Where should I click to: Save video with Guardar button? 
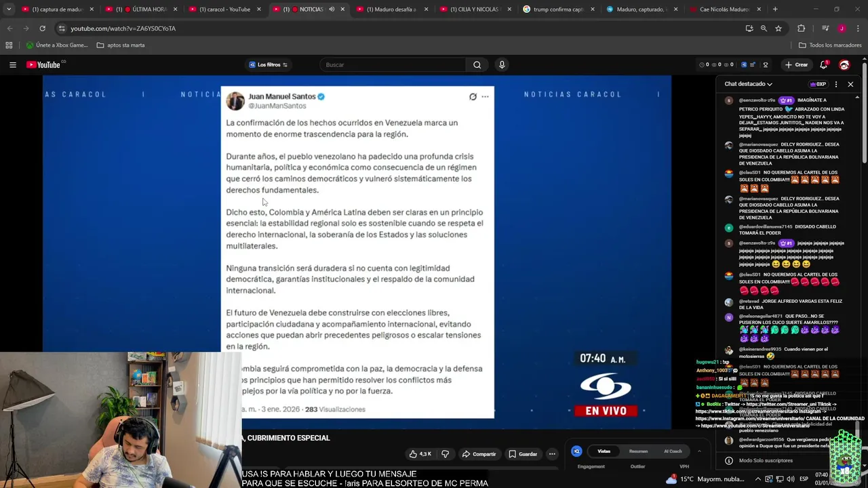pos(523,454)
